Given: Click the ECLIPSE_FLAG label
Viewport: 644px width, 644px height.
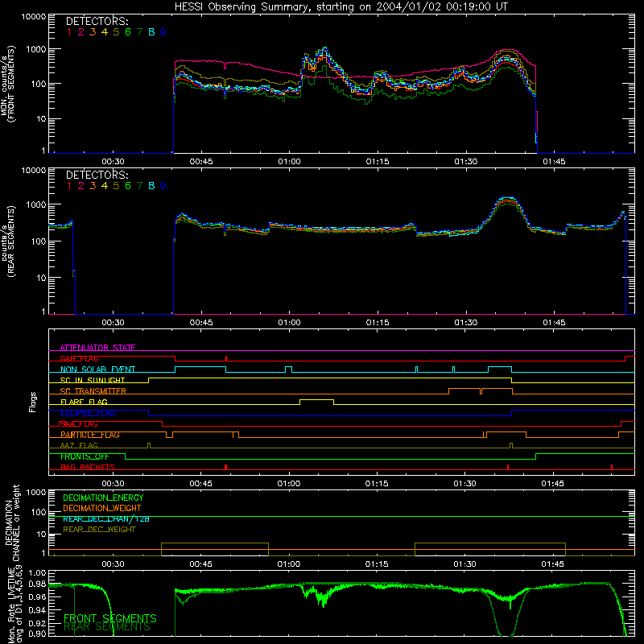Looking at the screenshot, I should [88, 413].
